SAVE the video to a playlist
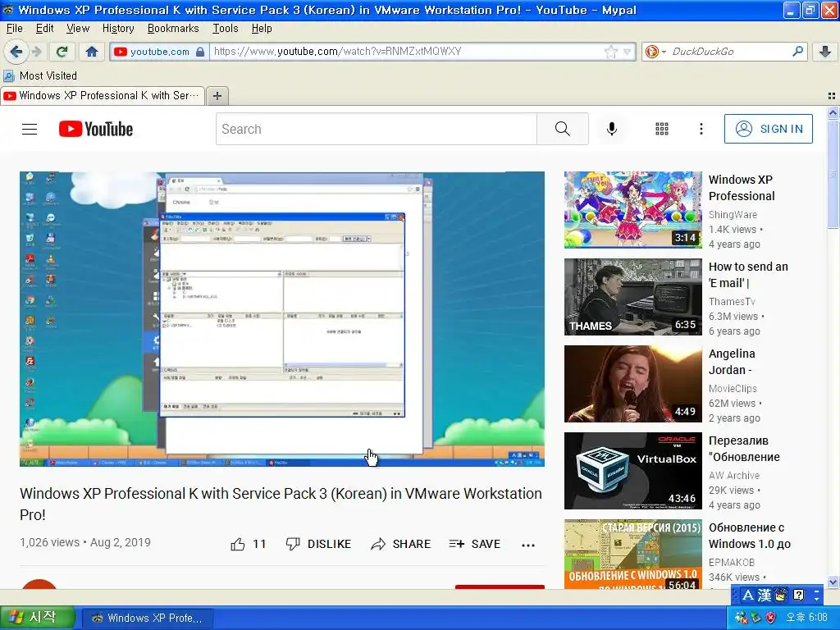 click(475, 545)
